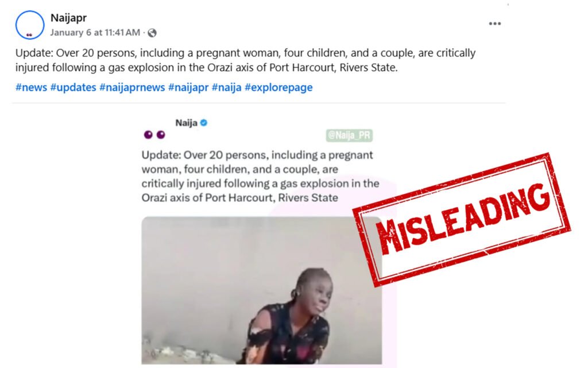Open the Naijapr page name link
This screenshot has height=368, width=588.
point(69,18)
